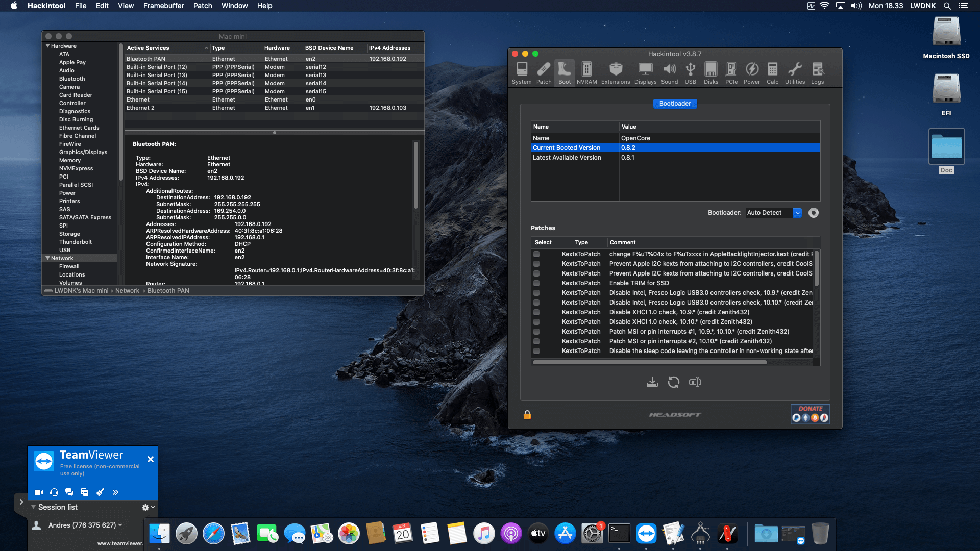This screenshot has height=551, width=980.
Task: Select the NVRAM toolbar icon
Action: click(586, 73)
